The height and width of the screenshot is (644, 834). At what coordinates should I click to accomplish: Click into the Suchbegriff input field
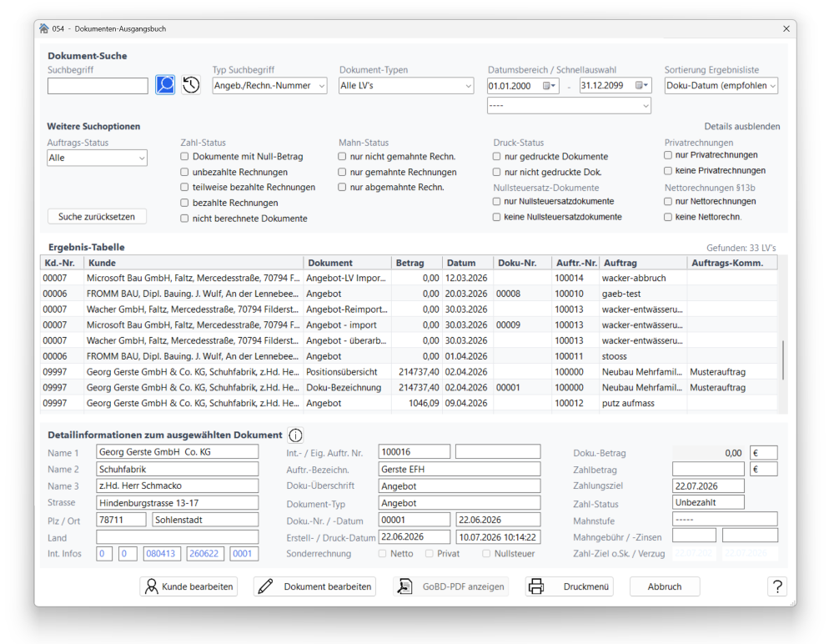click(98, 86)
